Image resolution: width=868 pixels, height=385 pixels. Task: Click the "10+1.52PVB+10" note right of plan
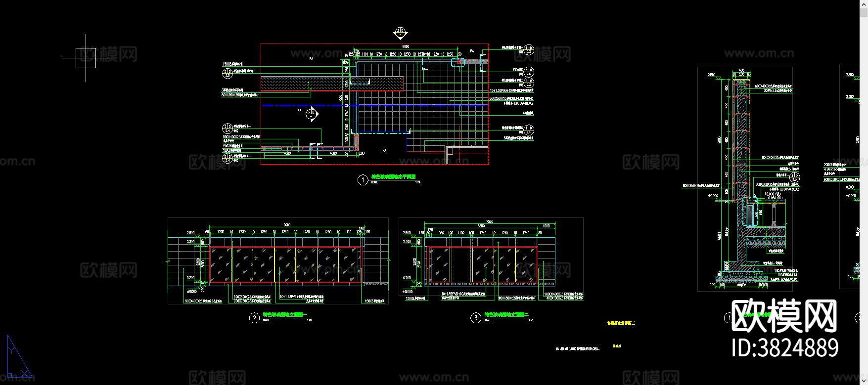coord(511,91)
